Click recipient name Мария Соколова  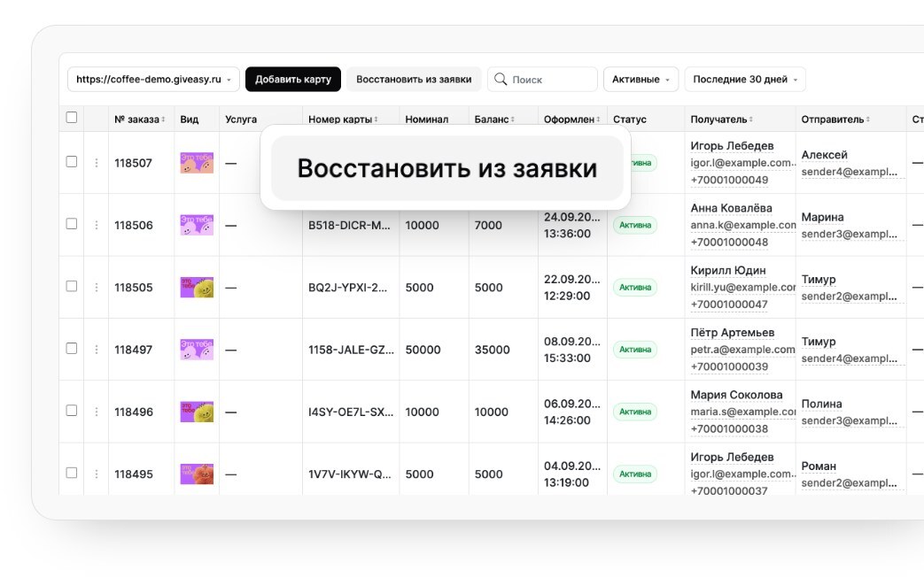(x=736, y=395)
